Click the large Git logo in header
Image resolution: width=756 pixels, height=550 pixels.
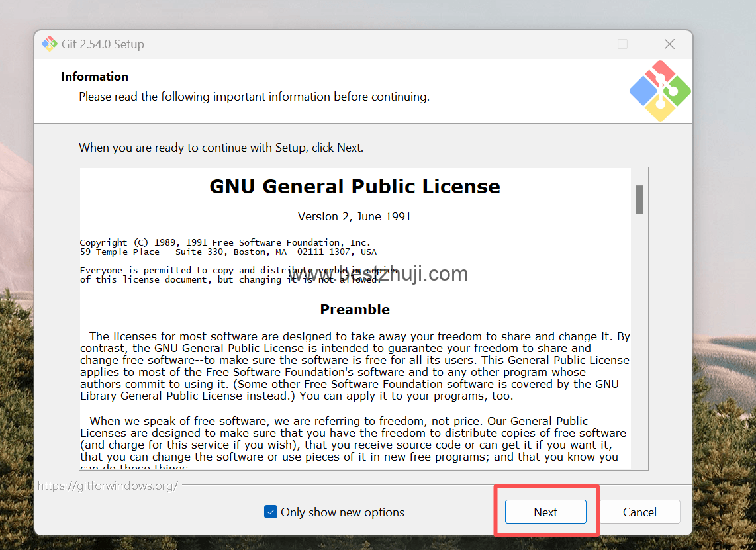coord(660,91)
